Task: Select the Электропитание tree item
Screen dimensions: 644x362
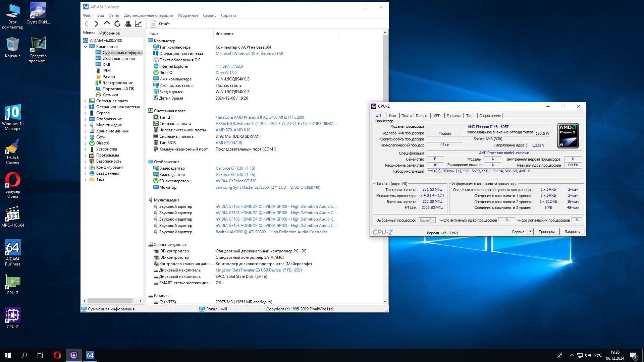Action: (117, 83)
